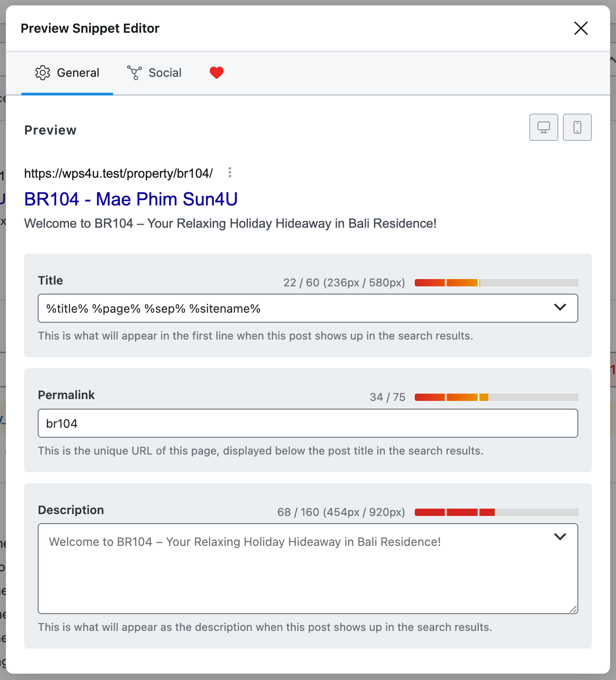
Task: Click the preview description snippet text
Action: 230,224
